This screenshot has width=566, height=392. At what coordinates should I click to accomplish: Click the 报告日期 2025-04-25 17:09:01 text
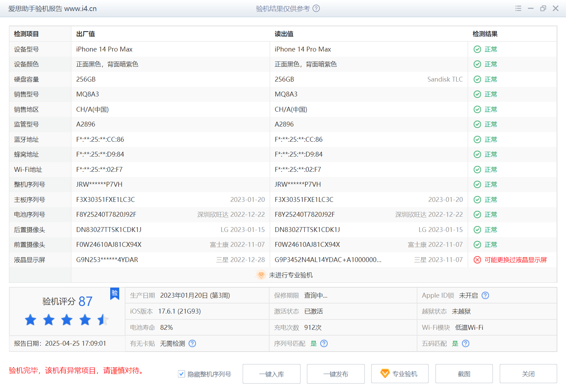click(60, 343)
